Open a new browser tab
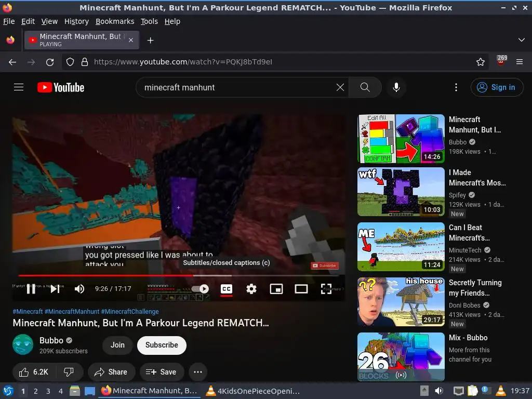Screen dimensions: 532x399 point(150,41)
